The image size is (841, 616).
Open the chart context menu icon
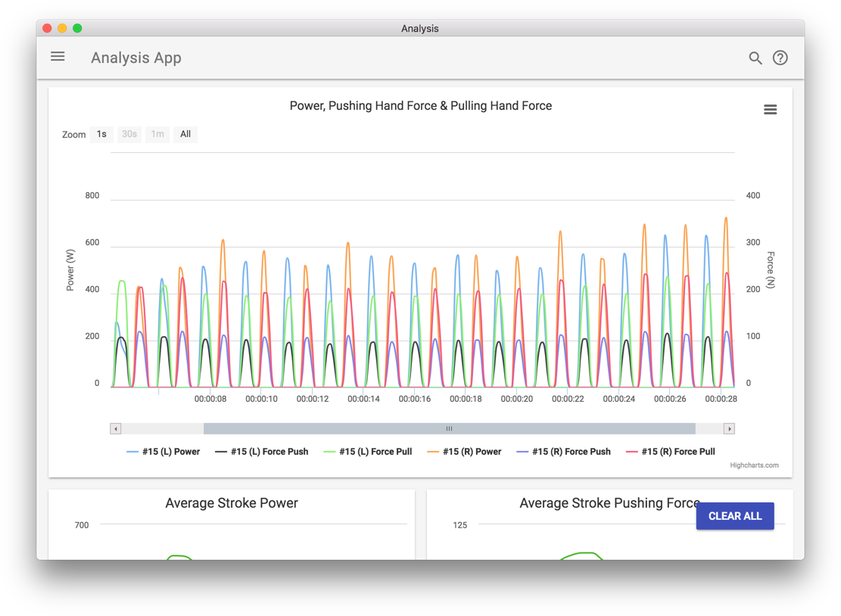point(770,110)
